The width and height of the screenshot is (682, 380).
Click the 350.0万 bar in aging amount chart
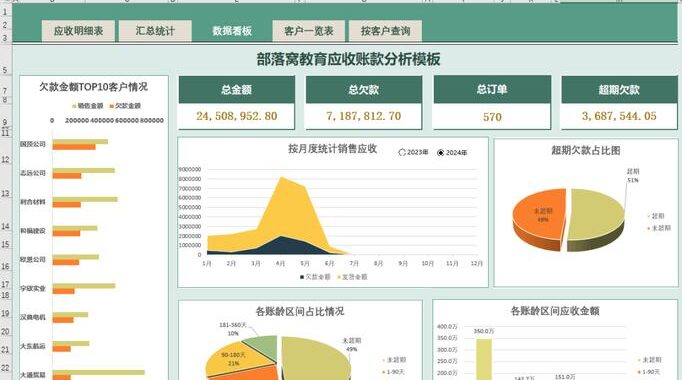point(484,359)
